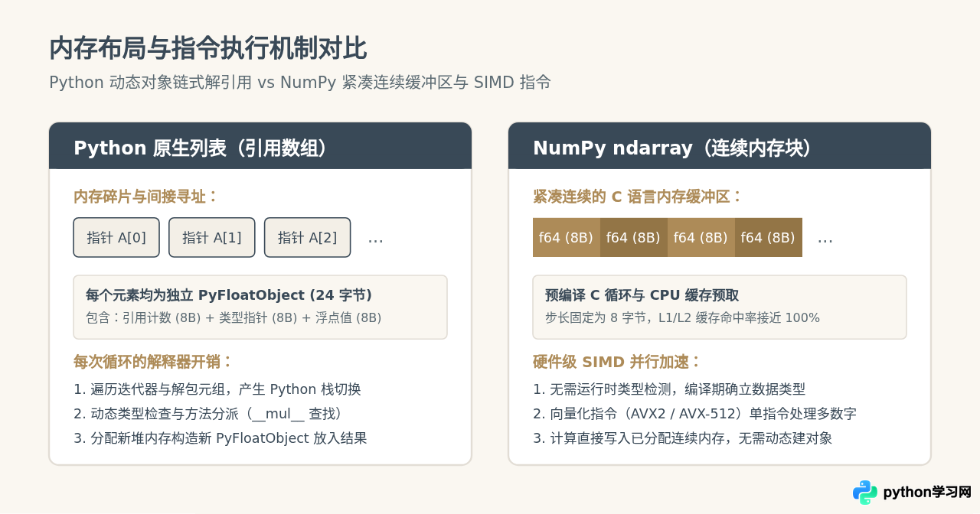Click the NumPy ndarray（连续内存块）card header
Screen dimensions: 980x514
point(720,146)
